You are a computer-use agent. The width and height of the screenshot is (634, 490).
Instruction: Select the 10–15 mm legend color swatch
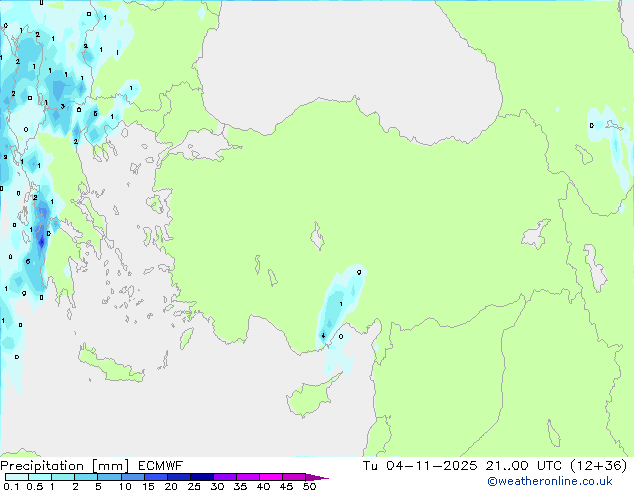132,477
